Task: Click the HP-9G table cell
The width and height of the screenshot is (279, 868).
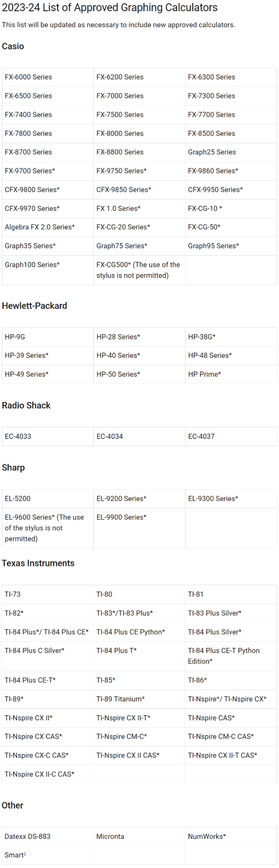Action: tap(48, 337)
